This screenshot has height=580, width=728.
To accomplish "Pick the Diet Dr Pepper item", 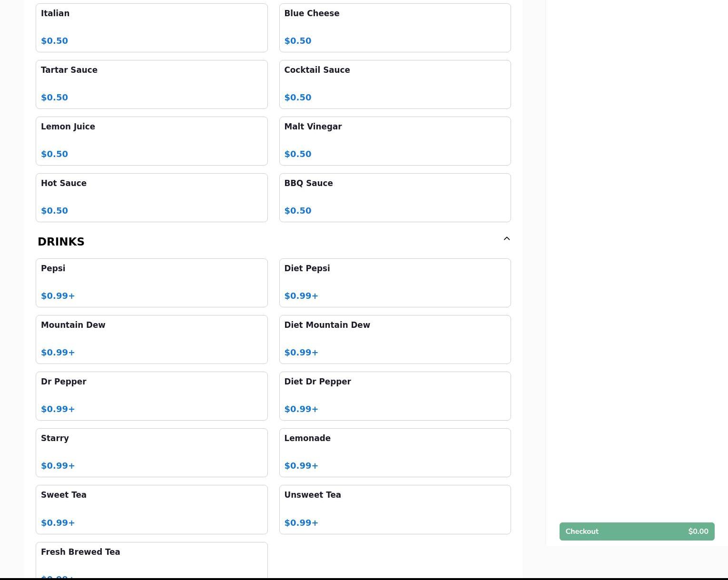I will tap(394, 396).
